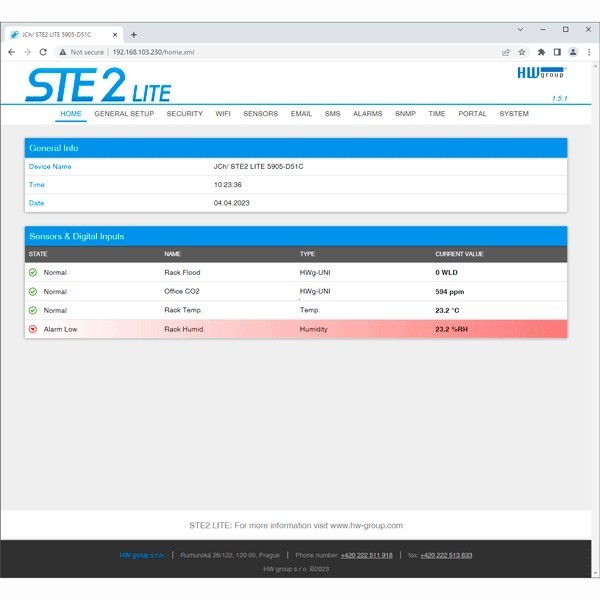
Task: Open the SECURITY tab
Action: [184, 114]
